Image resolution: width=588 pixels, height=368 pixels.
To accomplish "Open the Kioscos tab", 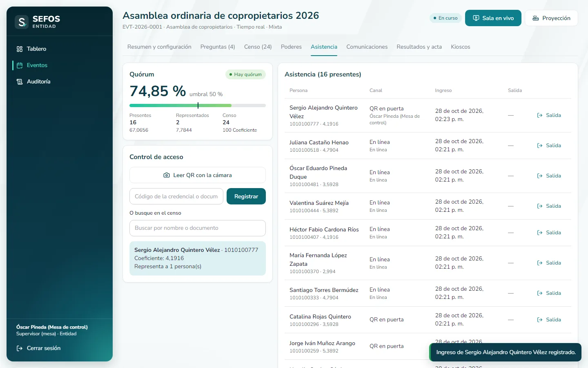I will [461, 47].
